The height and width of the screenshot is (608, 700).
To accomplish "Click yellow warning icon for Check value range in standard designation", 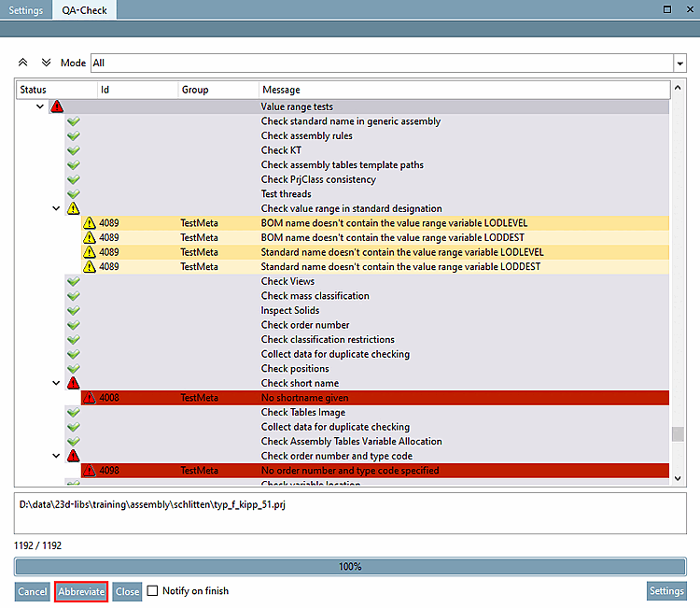I will 73,208.
